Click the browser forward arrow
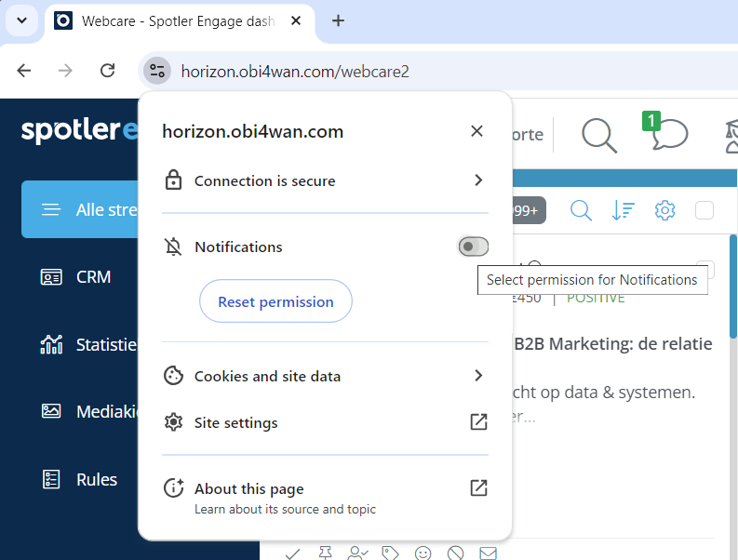This screenshot has height=560, width=738. (65, 71)
